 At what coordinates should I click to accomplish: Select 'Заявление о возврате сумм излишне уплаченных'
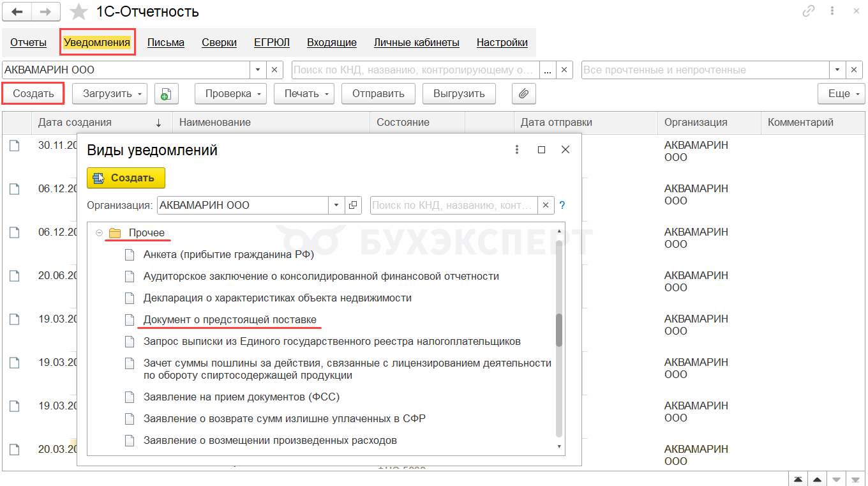click(285, 418)
